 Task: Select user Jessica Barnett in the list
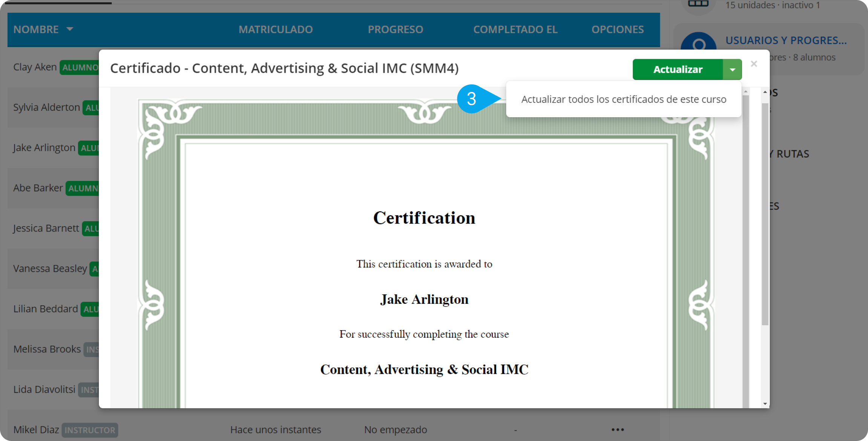[46, 228]
